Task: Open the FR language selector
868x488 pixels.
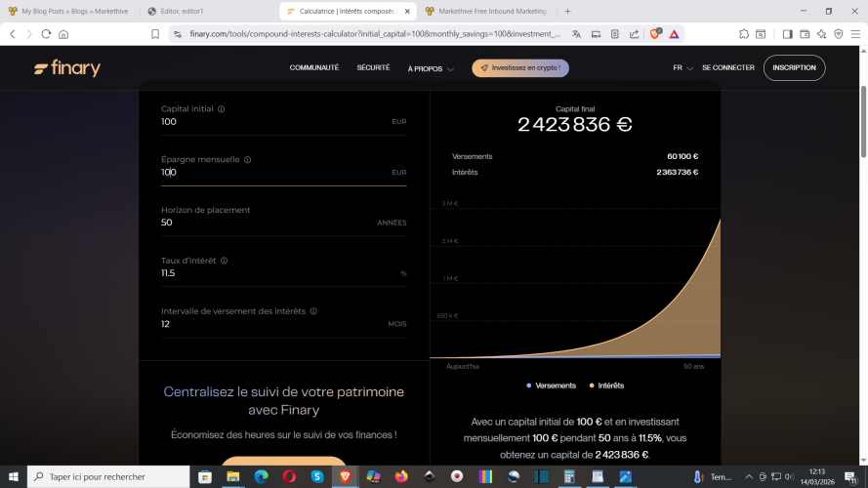Action: (682, 68)
